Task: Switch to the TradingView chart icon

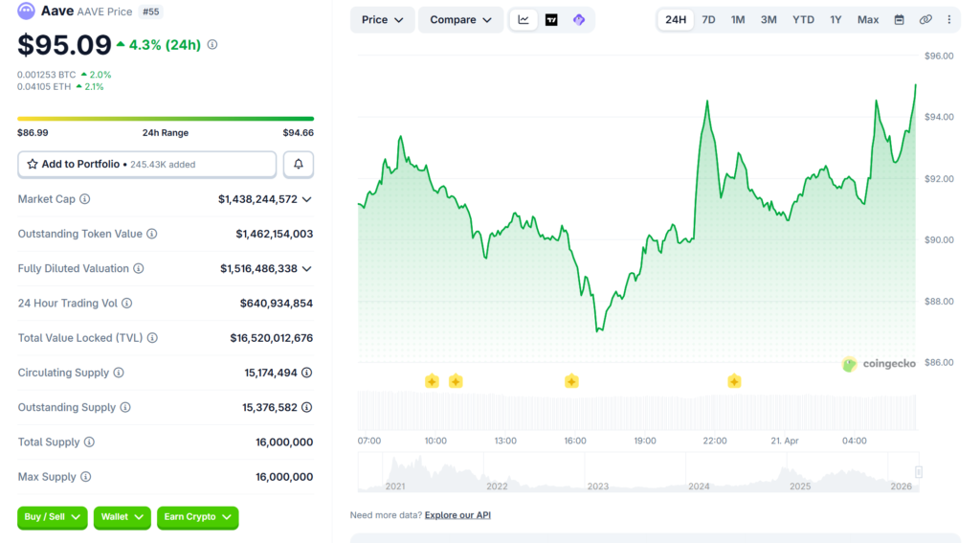Action: pos(551,20)
